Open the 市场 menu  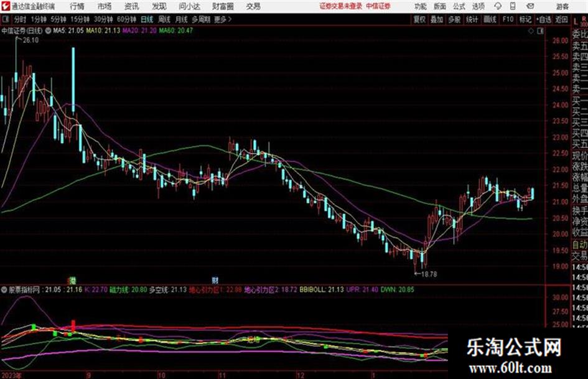pyautogui.click(x=105, y=6)
